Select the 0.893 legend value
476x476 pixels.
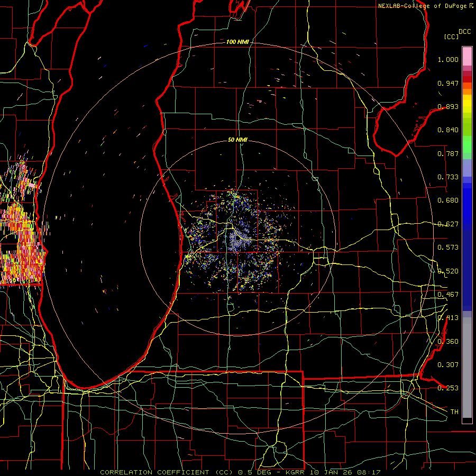[x=448, y=106]
